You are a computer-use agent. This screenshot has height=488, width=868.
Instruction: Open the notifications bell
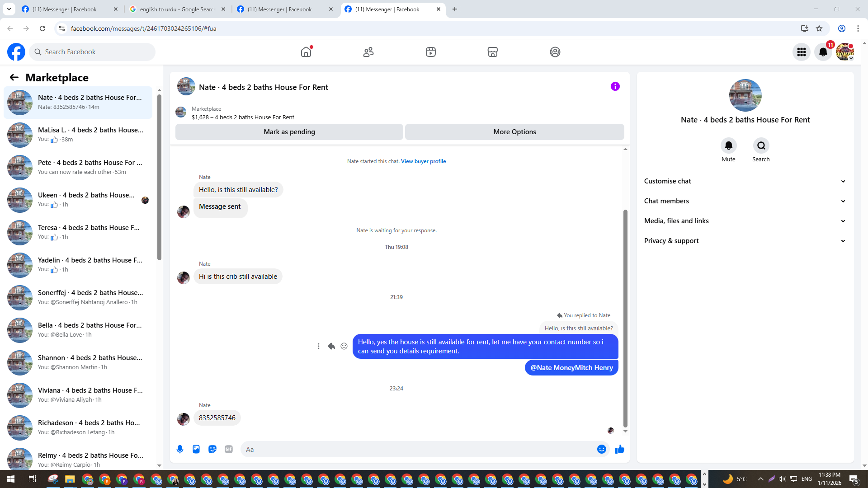tap(823, 52)
